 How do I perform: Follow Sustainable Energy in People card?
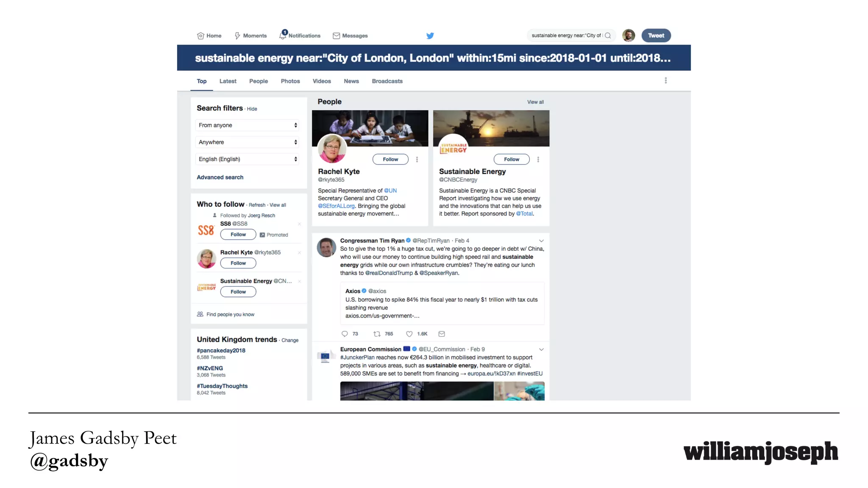coord(511,159)
